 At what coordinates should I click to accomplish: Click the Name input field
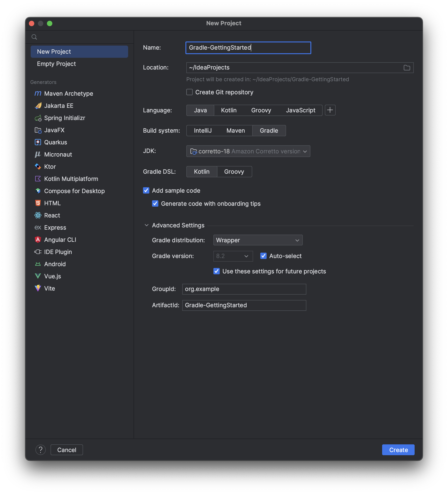click(x=248, y=48)
